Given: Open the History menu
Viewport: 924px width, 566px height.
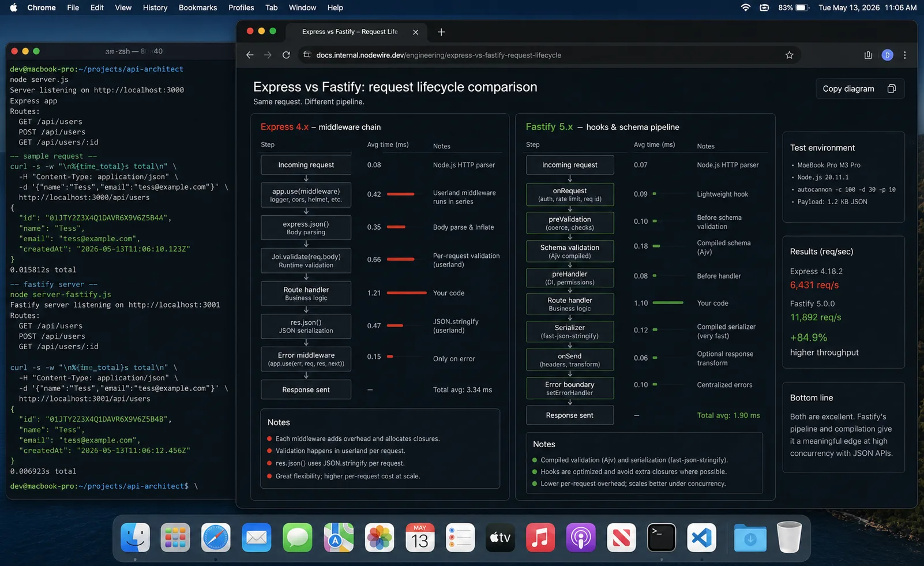Looking at the screenshot, I should pos(155,8).
